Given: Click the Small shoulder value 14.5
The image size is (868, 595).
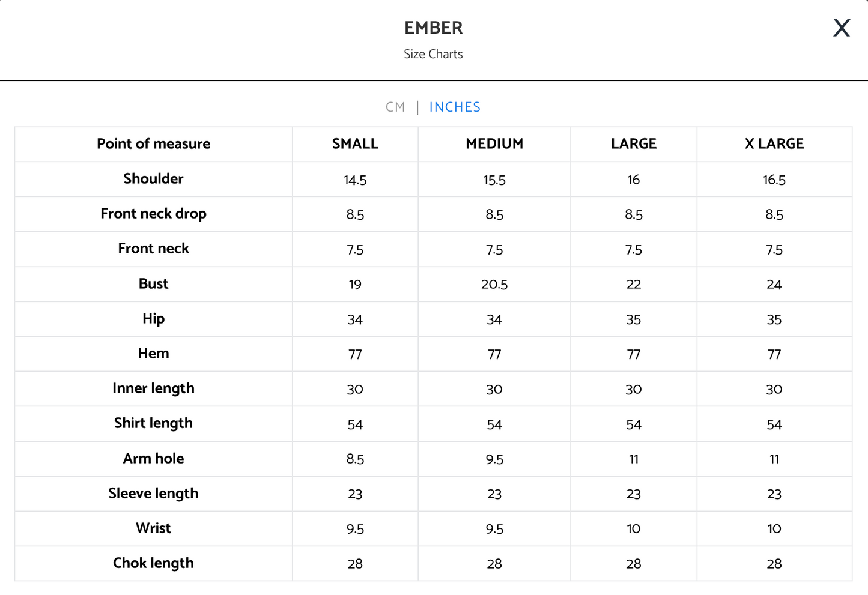Looking at the screenshot, I should tap(355, 180).
